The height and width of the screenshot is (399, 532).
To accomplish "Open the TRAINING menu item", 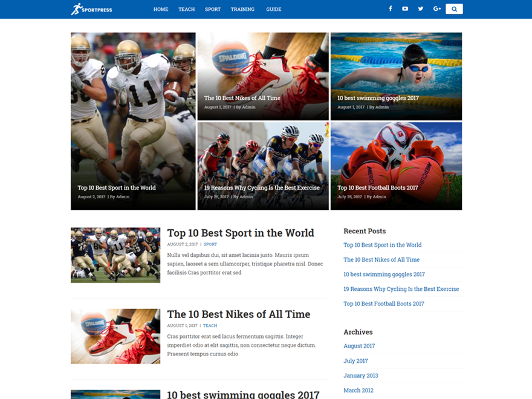I will (242, 9).
